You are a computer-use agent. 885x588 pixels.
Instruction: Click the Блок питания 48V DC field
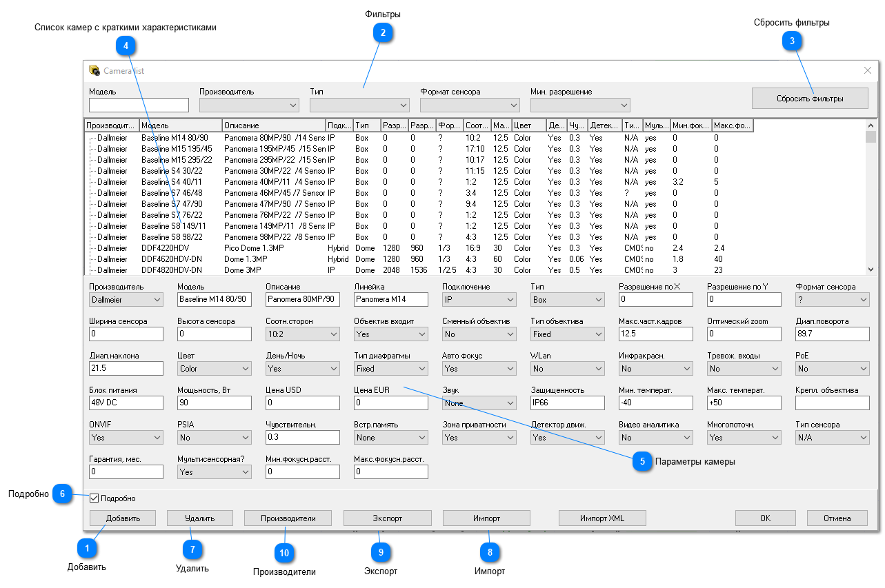[x=126, y=403]
